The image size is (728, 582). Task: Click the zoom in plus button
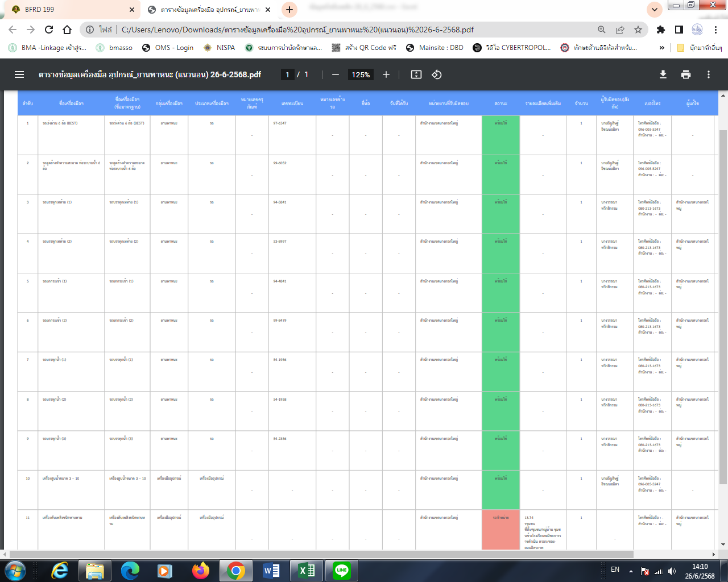click(386, 74)
